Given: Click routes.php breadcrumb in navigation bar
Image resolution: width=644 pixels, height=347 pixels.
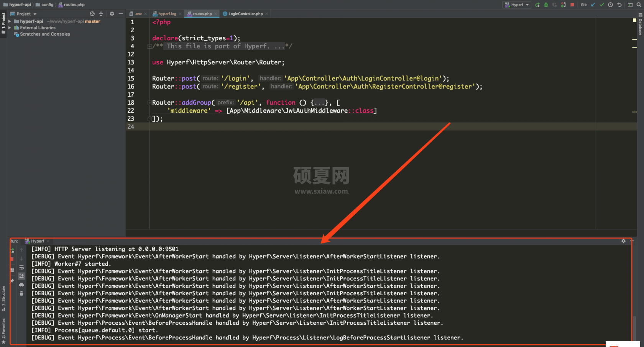Looking at the screenshot, I should click(x=71, y=5).
